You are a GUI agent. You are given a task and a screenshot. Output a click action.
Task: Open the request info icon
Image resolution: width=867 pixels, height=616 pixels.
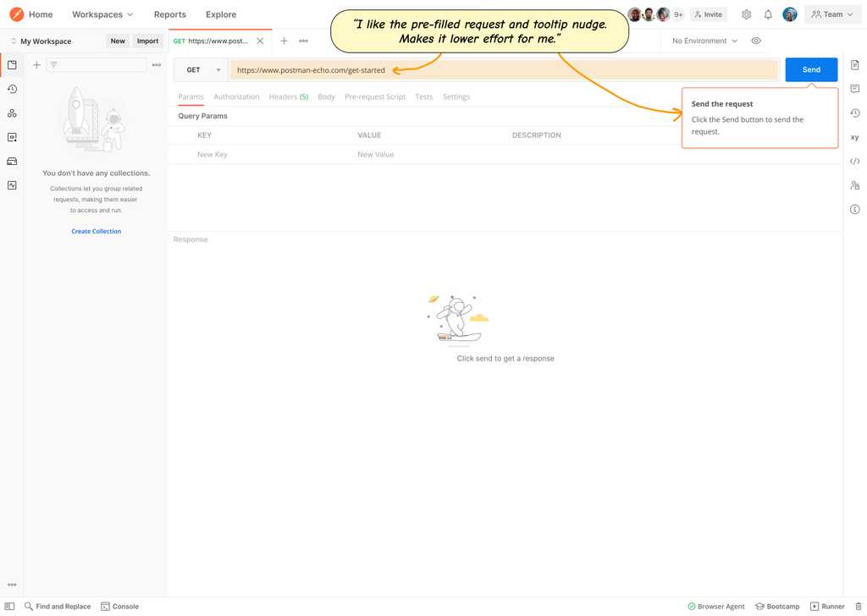point(855,209)
